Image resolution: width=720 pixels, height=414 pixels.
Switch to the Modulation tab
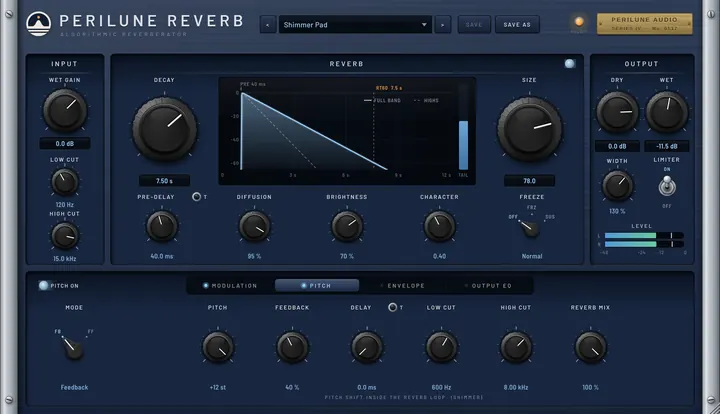point(230,285)
